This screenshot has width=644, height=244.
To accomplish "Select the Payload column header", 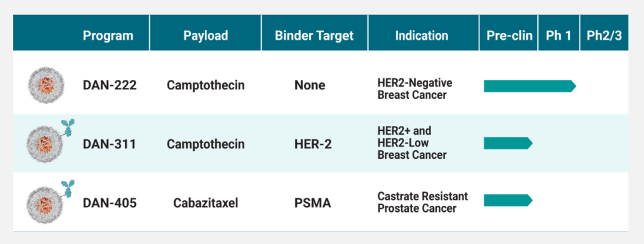I will point(205,36).
